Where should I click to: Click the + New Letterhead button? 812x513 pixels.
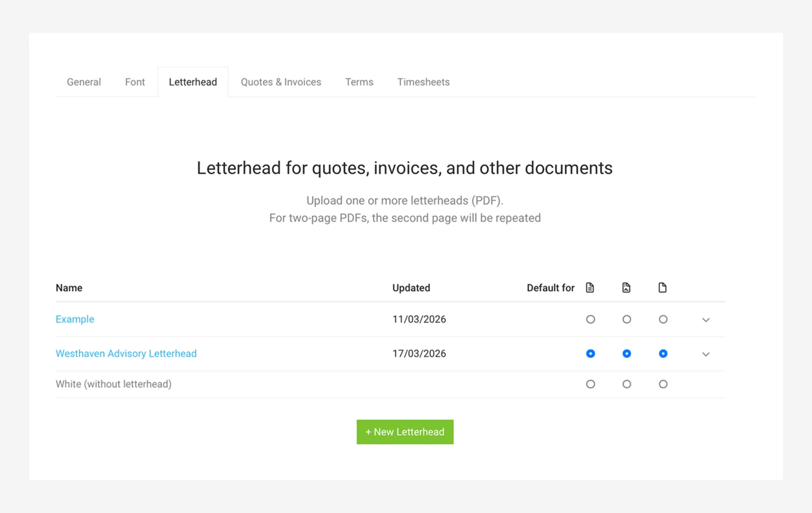(405, 432)
